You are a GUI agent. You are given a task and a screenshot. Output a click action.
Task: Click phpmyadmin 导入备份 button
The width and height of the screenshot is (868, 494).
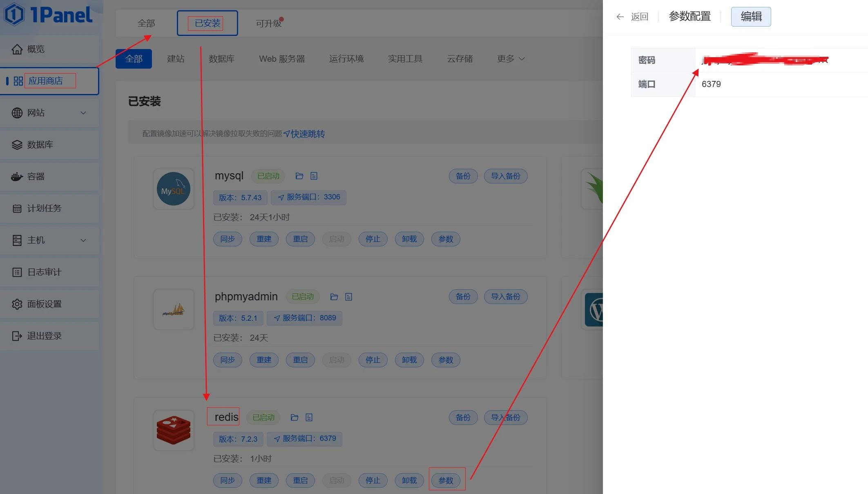[x=506, y=297]
